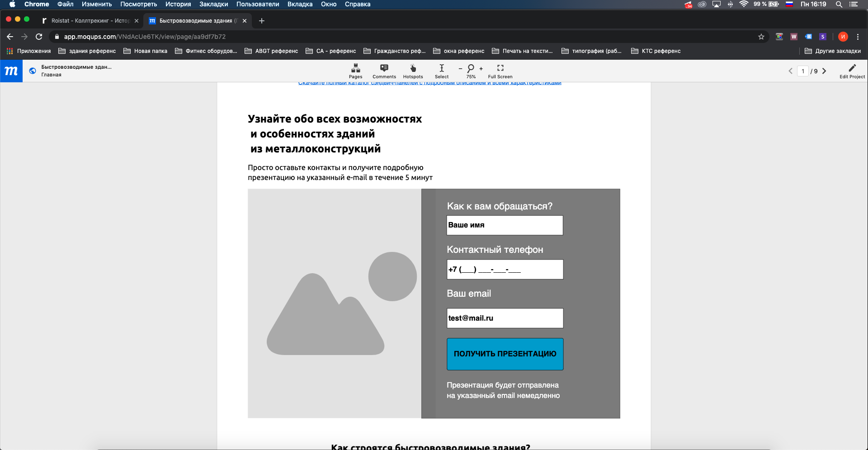Switch to the Roistat tab
868x450 pixels.
tap(90, 21)
